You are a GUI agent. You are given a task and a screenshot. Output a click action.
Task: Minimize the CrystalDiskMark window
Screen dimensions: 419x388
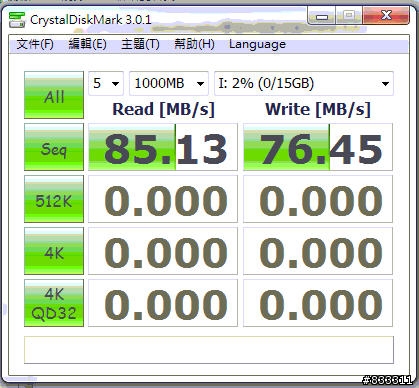point(321,16)
